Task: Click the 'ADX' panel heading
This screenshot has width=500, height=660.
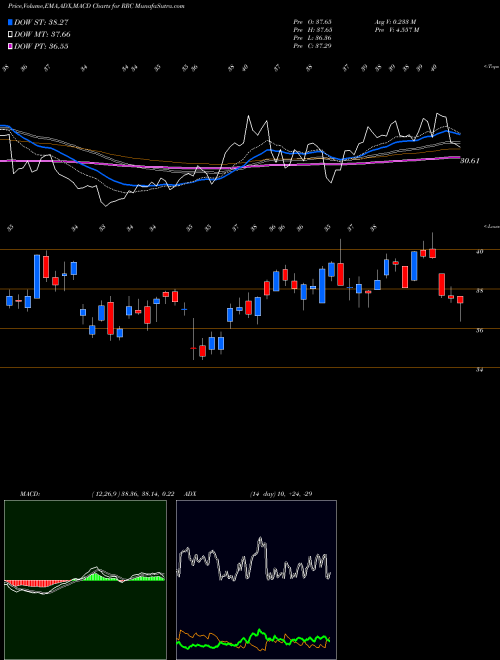Action: (x=190, y=494)
